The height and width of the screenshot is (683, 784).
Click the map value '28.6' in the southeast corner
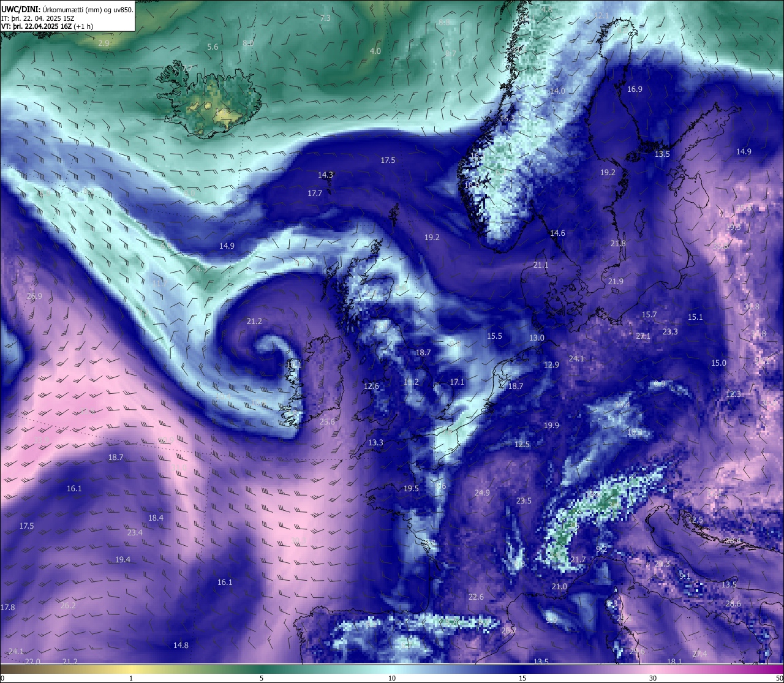pyautogui.click(x=733, y=603)
